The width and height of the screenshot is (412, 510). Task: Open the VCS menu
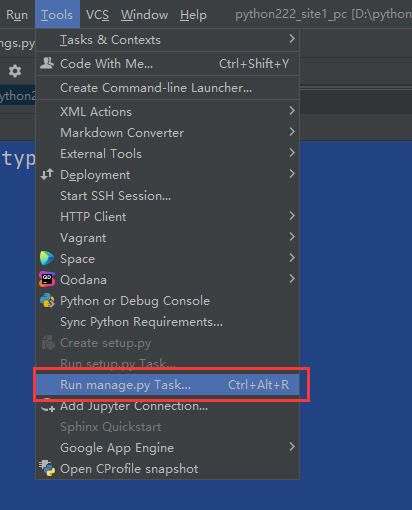(97, 15)
